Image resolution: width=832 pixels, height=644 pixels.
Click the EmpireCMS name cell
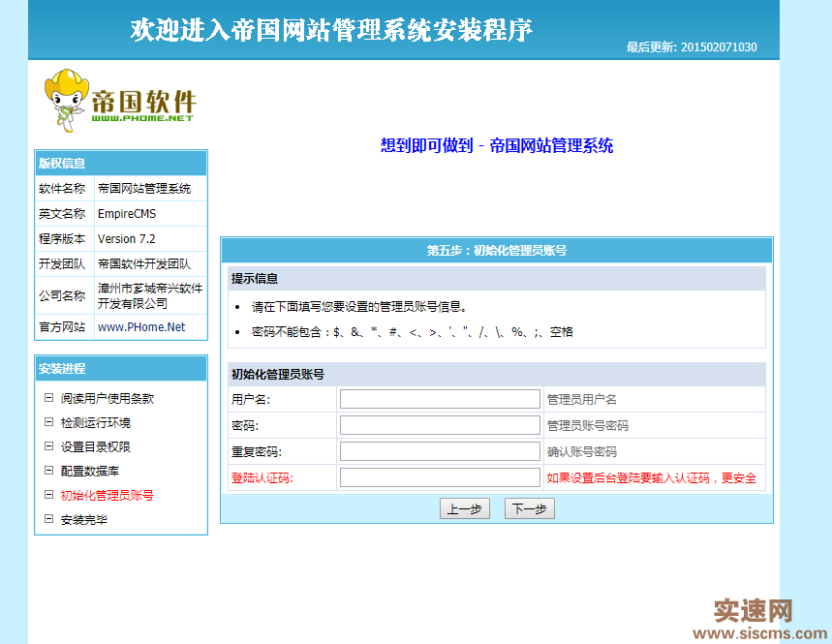coord(151,214)
